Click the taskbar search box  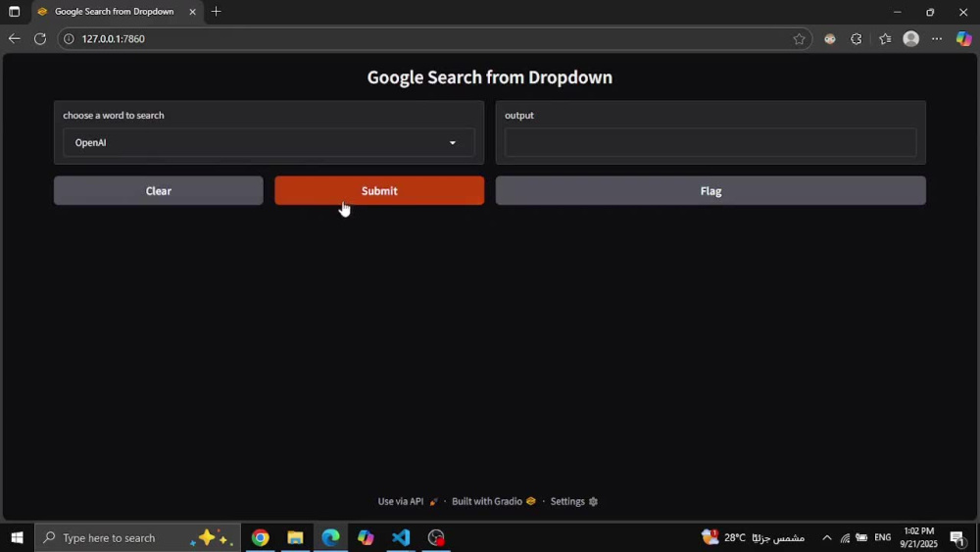coord(137,537)
